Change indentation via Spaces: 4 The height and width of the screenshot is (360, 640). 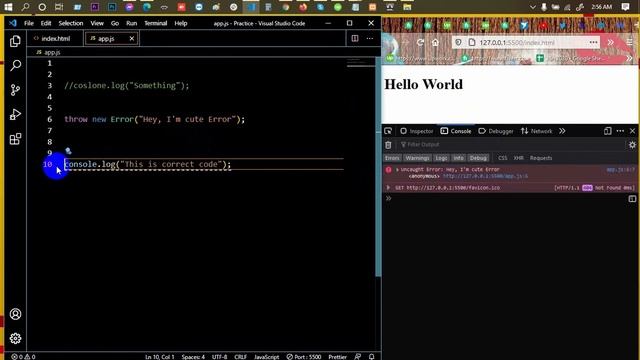pos(193,356)
